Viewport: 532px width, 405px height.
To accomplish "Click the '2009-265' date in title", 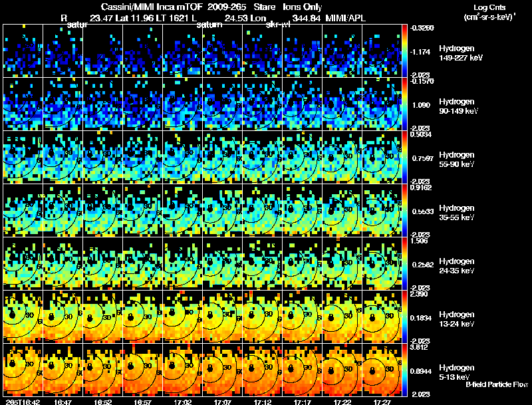I will click(x=227, y=7).
